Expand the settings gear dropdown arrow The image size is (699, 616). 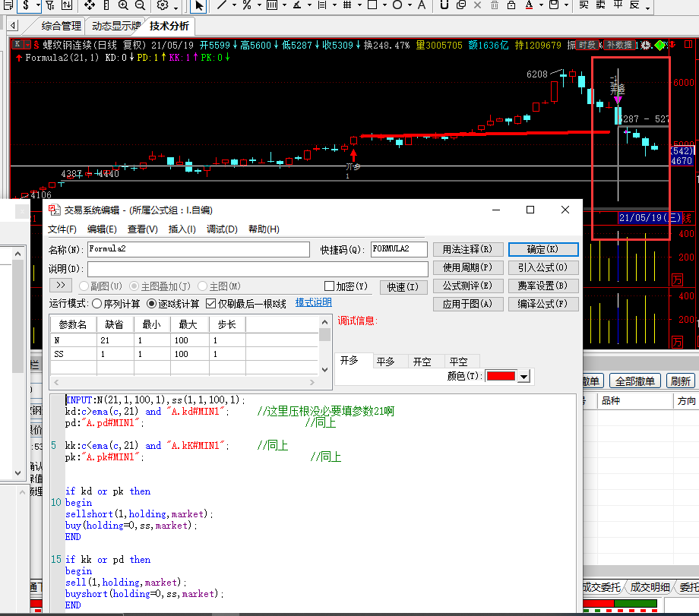tap(176, 7)
